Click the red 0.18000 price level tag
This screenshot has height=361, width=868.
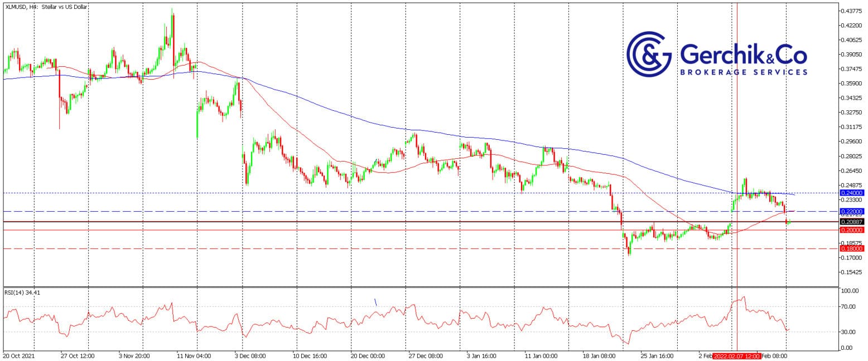(x=851, y=249)
